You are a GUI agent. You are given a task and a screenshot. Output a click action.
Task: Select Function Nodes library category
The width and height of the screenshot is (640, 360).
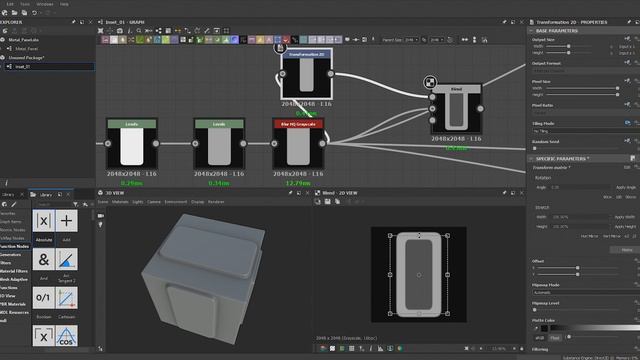tap(15, 246)
